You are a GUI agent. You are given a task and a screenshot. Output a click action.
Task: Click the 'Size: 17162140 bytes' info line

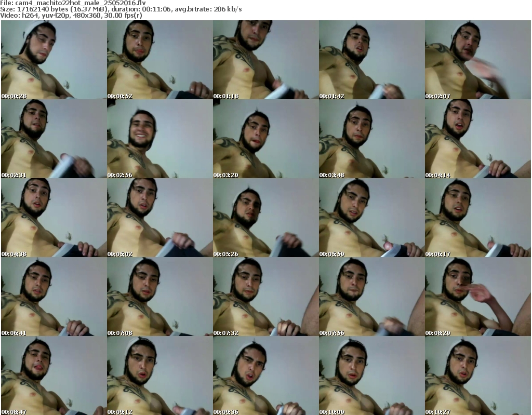(x=121, y=9)
